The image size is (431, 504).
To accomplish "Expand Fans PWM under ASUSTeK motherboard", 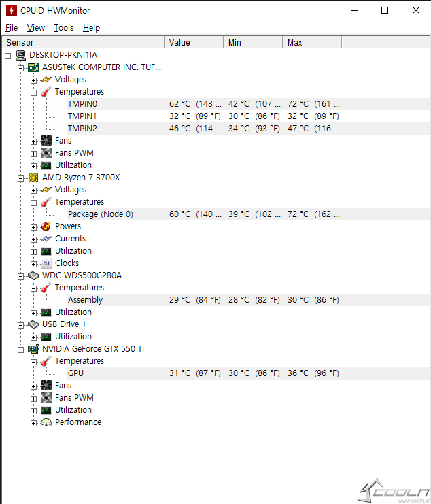I will [x=33, y=154].
